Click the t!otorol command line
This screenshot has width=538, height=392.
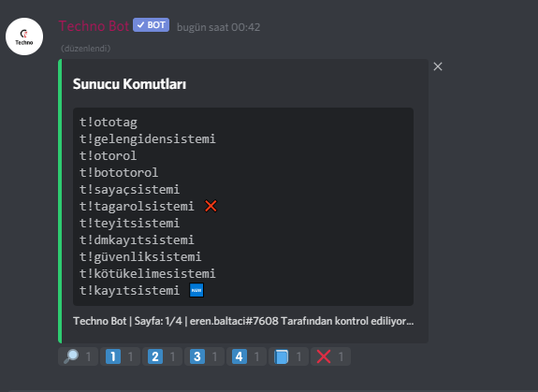pos(109,156)
